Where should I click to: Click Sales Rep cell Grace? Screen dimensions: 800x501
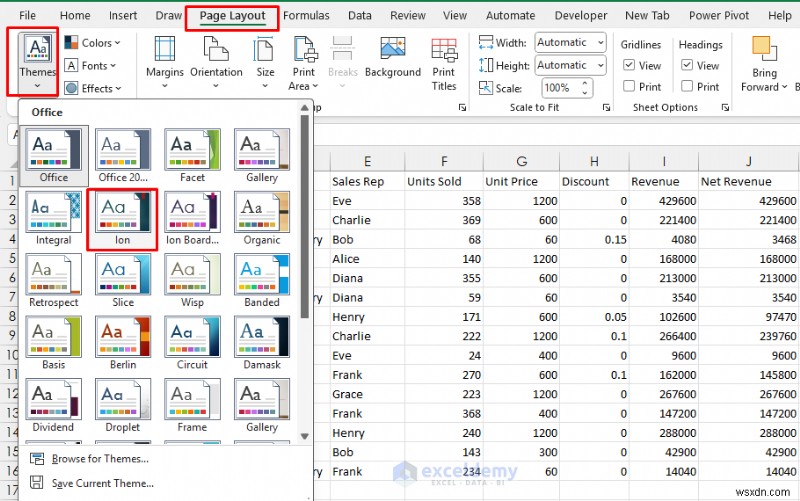pos(367,394)
